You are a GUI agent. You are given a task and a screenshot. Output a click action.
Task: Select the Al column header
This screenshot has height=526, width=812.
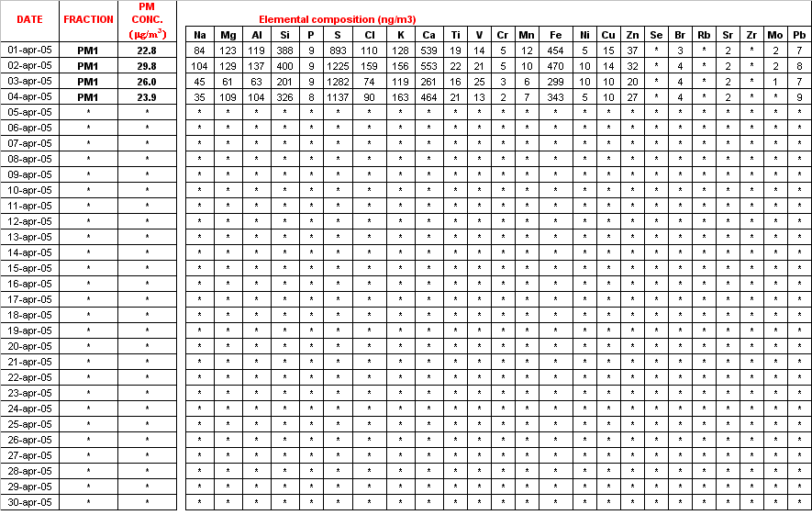(x=256, y=35)
